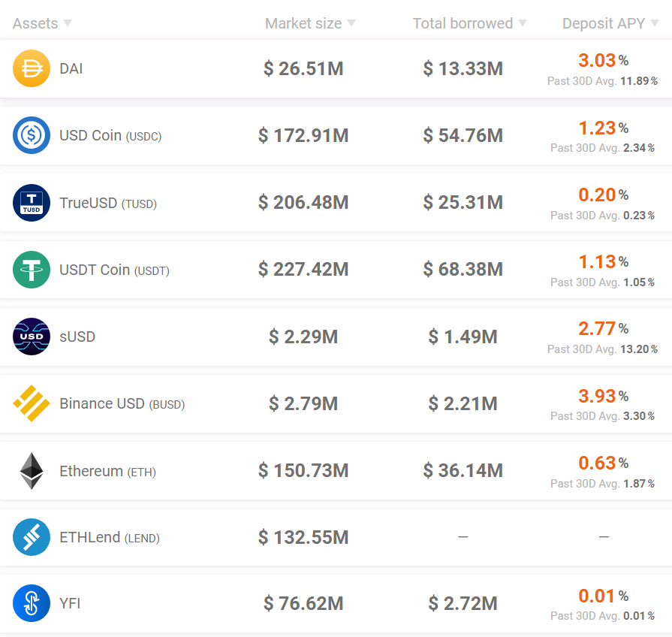Select sUSD Past 30D Avg. 13.20%
This screenshot has width=672, height=637.
[x=603, y=349]
